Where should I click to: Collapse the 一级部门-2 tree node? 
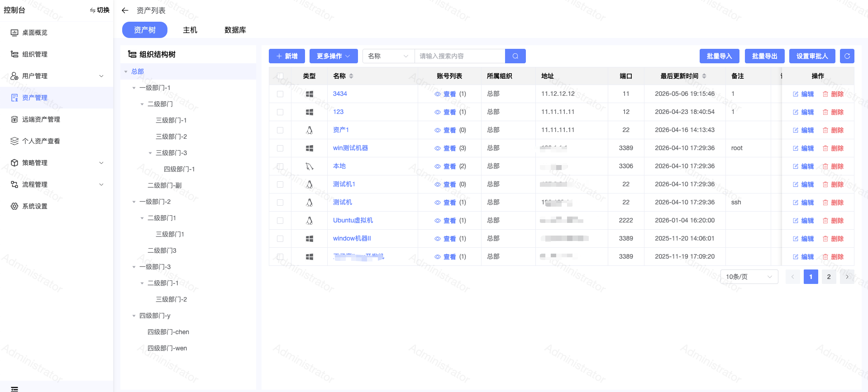pyautogui.click(x=134, y=202)
